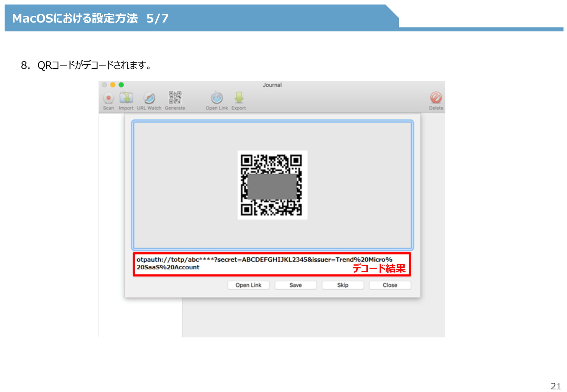
Task: Skip this decoded QR code
Action: pyautogui.click(x=343, y=285)
